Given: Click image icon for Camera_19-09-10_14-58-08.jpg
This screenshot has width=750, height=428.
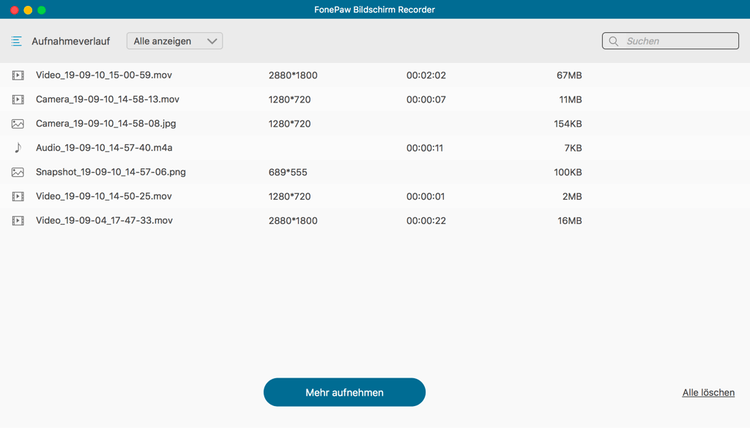Looking at the screenshot, I should [18, 124].
